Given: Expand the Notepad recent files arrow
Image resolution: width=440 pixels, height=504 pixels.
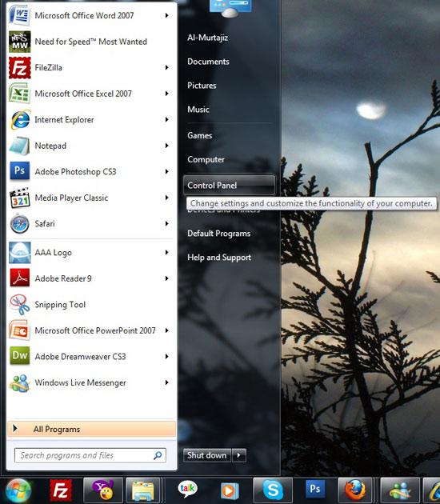Looking at the screenshot, I should (167, 146).
